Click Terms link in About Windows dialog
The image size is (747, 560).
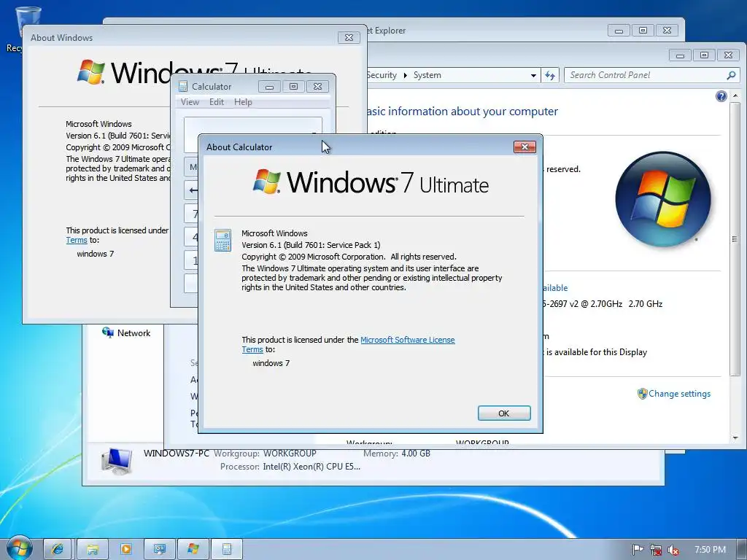pos(76,240)
